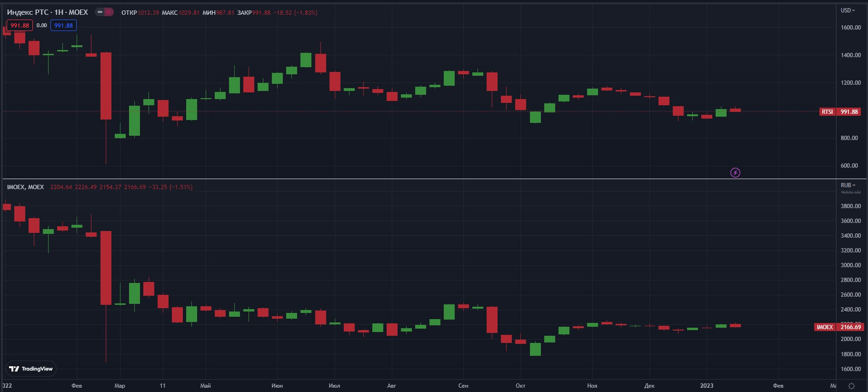This screenshot has height=392, width=868.
Task: Click the 2023 label on time axis
Action: (x=707, y=385)
